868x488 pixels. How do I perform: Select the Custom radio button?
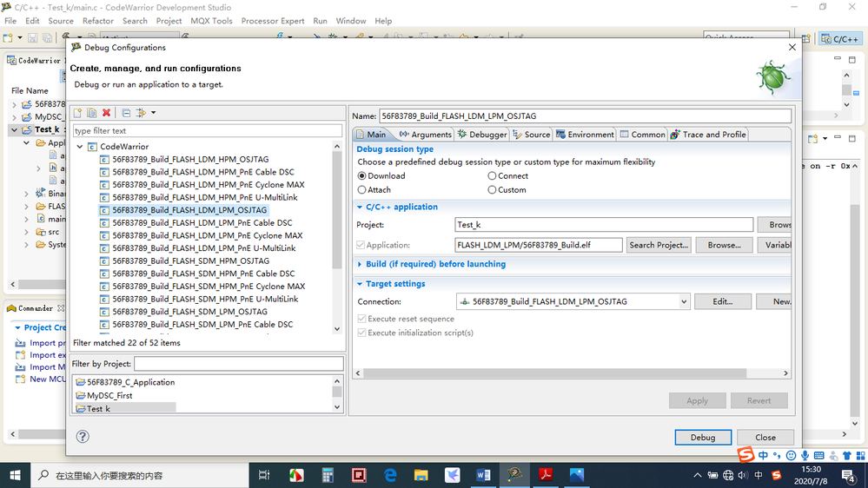(492, 190)
